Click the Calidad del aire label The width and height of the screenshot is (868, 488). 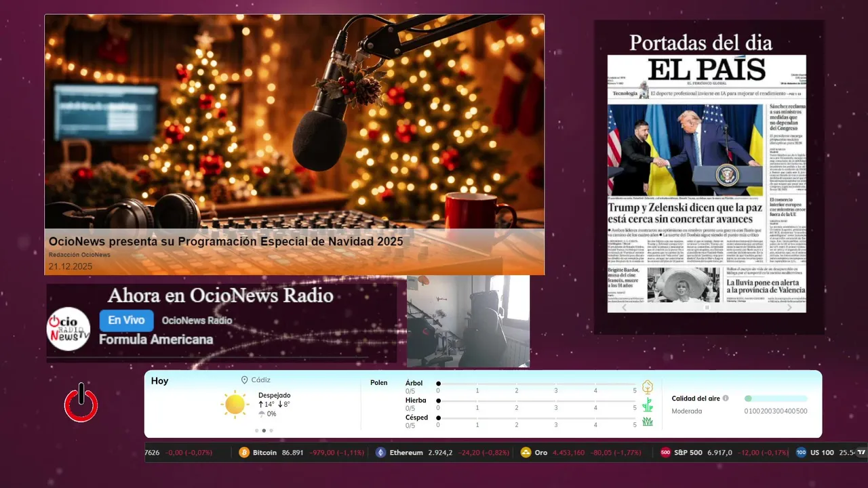(x=696, y=399)
